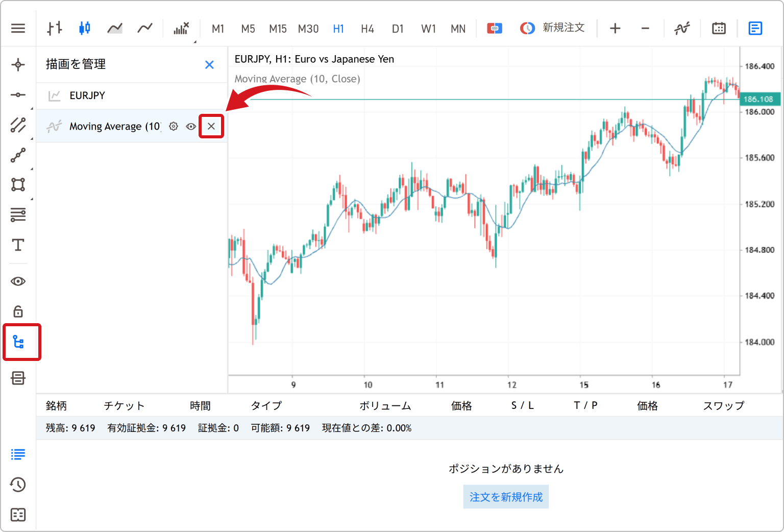Select the M5 timeframe
This screenshot has height=532, width=784.
248,29
